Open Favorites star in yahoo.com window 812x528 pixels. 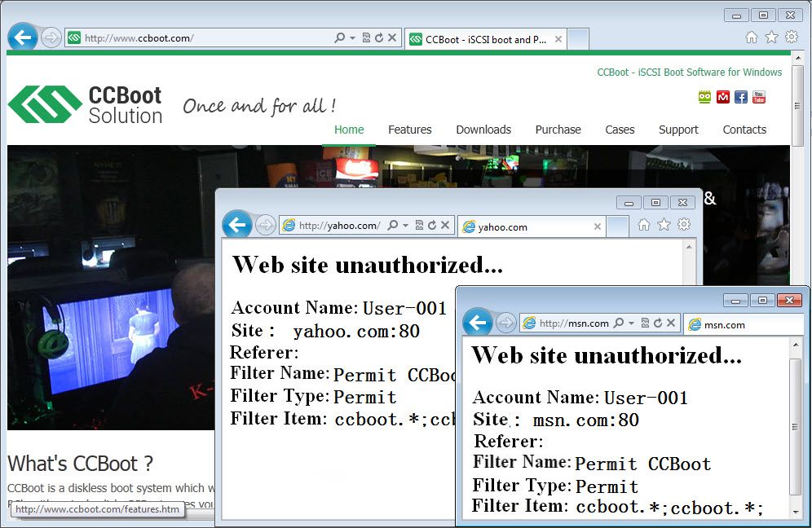coord(664,224)
